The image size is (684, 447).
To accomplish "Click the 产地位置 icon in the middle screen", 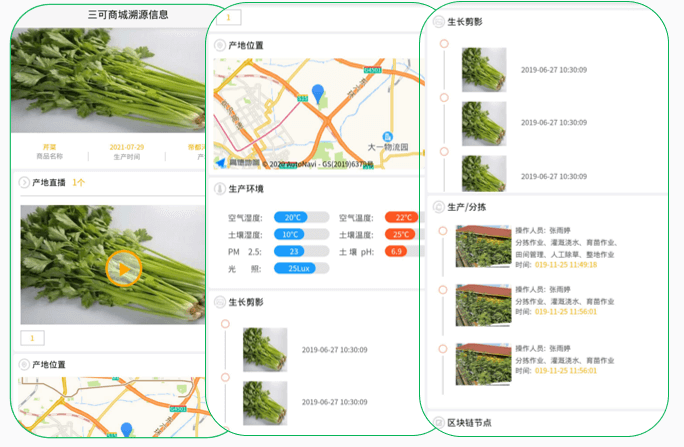I will point(220,45).
